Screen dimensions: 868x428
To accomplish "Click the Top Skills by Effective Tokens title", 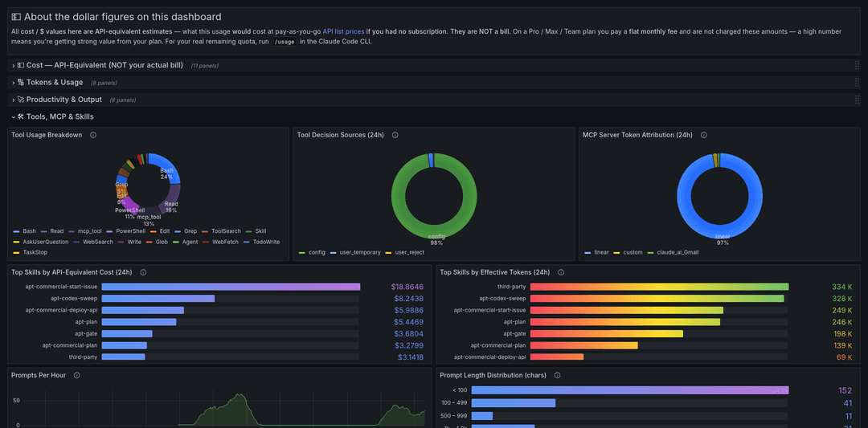I will click(495, 272).
